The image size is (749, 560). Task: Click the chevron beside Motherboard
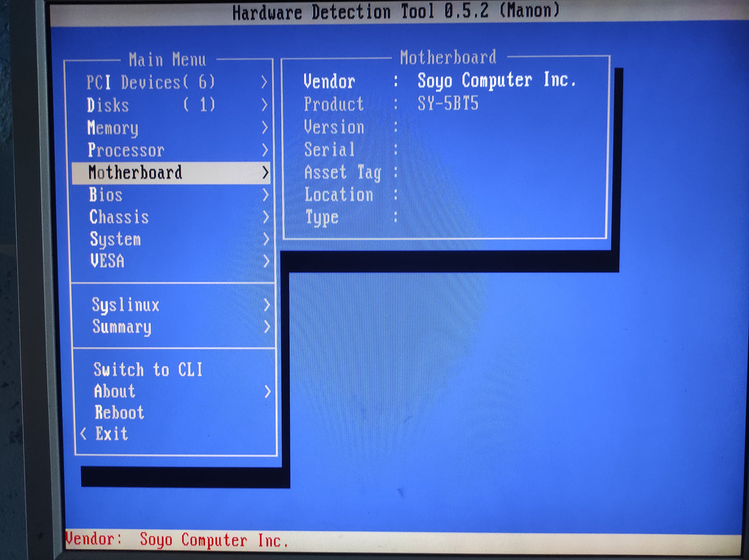(265, 173)
